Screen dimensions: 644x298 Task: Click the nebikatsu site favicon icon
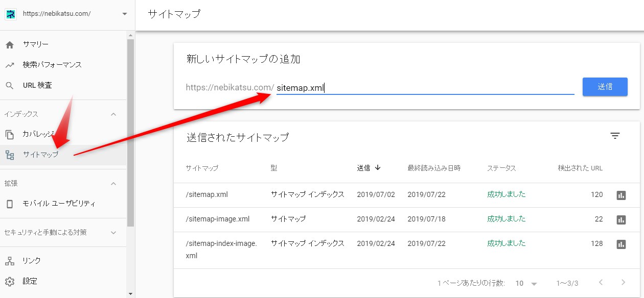click(x=11, y=14)
